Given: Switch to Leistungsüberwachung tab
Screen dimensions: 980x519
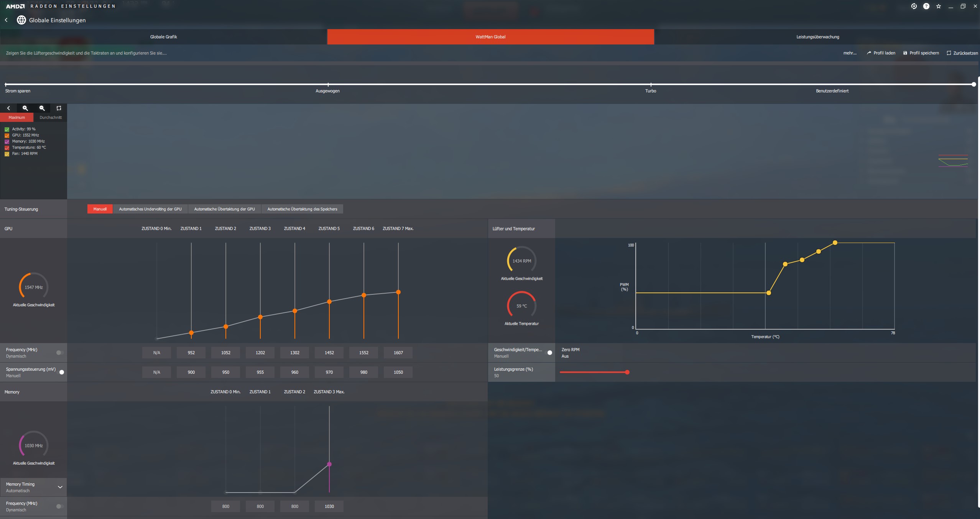Looking at the screenshot, I should click(x=817, y=37).
